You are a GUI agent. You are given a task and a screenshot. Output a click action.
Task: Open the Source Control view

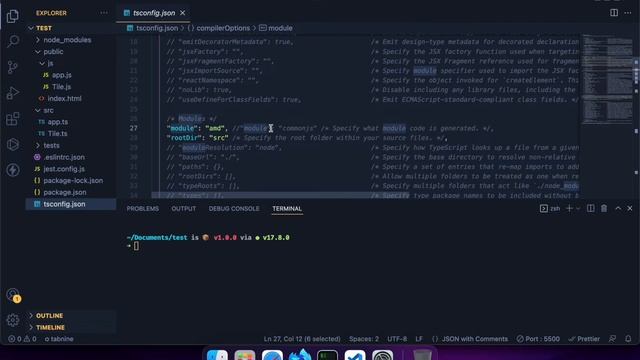click(x=13, y=67)
